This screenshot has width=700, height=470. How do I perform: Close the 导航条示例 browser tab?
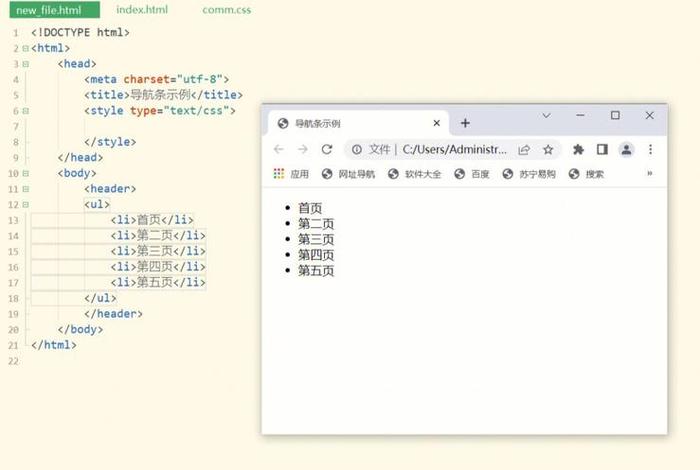coord(437,123)
